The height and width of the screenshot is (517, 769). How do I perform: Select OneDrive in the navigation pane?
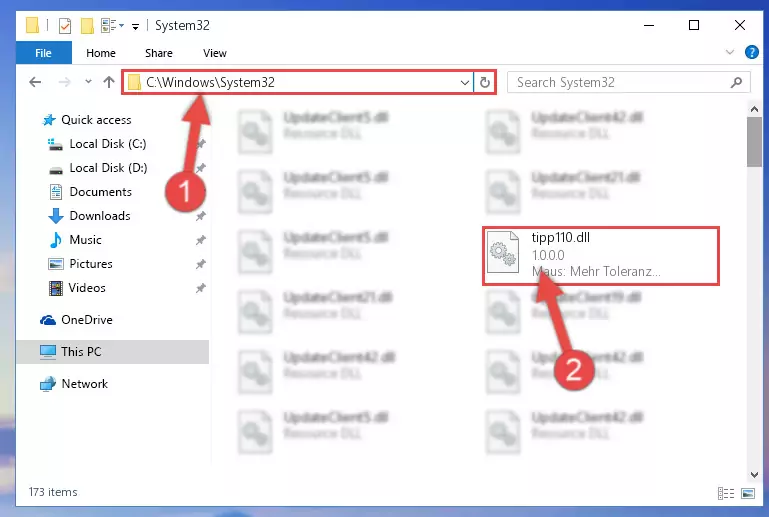[87, 320]
